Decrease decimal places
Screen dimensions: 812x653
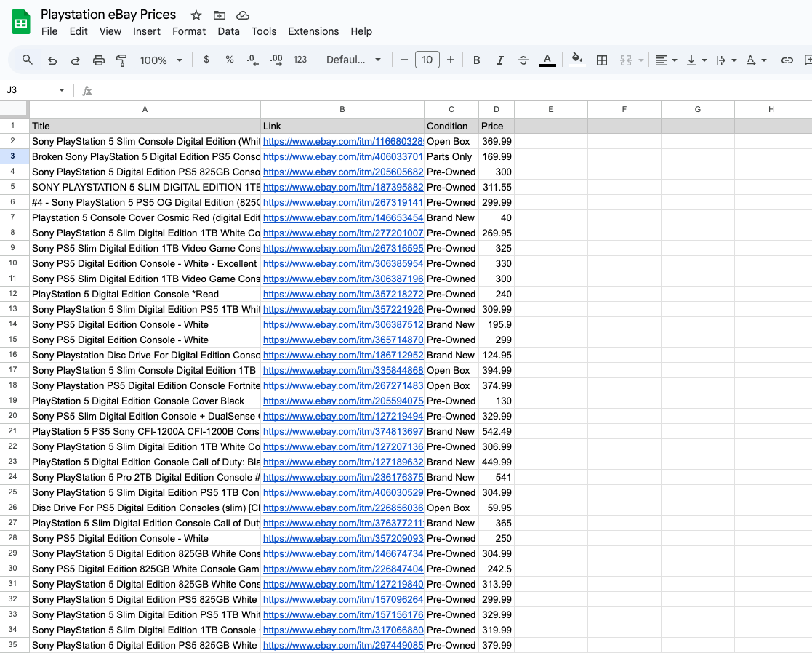253,60
